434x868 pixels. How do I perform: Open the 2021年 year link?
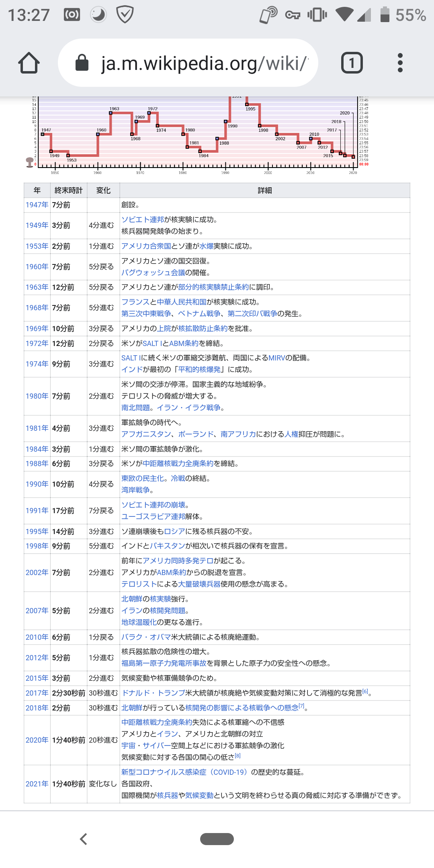pos(37,784)
